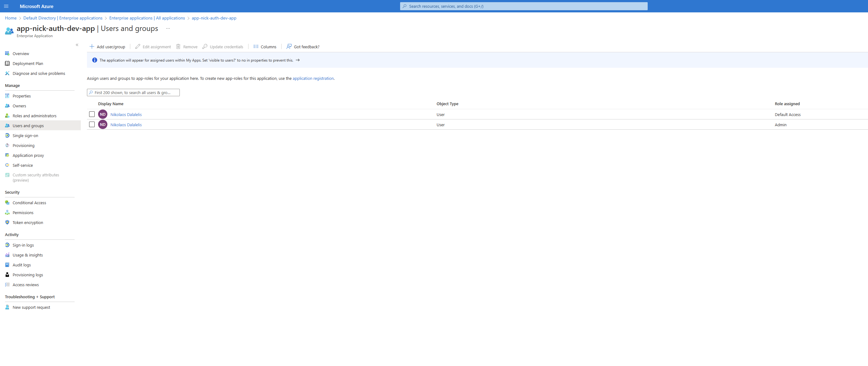The width and height of the screenshot is (868, 366).
Task: Click the Got feedback icon
Action: click(x=289, y=46)
